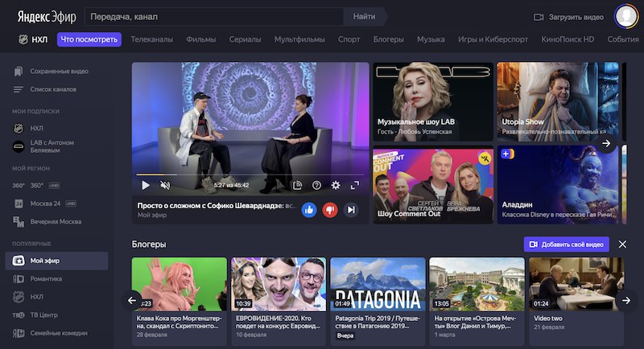Open Игры и Киберспорт tab
This screenshot has height=349, width=644.
click(x=493, y=39)
